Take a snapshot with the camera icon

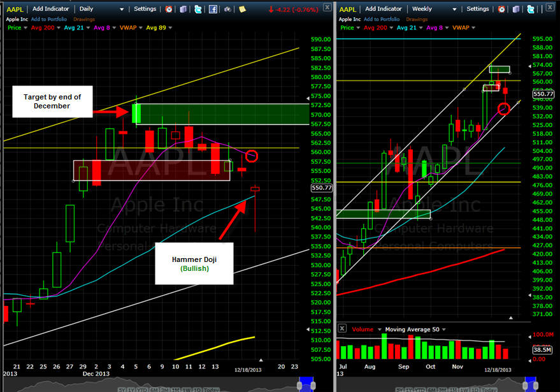tap(227, 10)
